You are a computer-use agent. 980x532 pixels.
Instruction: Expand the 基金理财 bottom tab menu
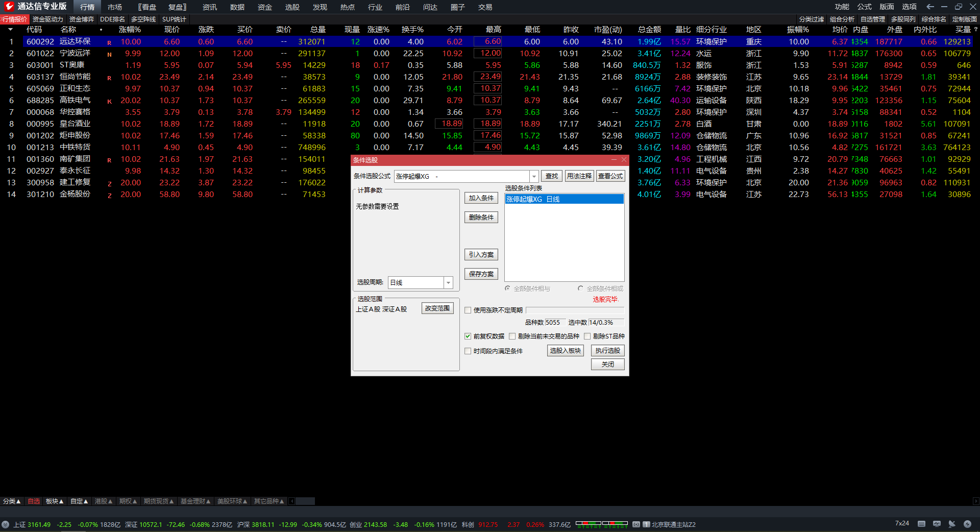[x=195, y=501]
